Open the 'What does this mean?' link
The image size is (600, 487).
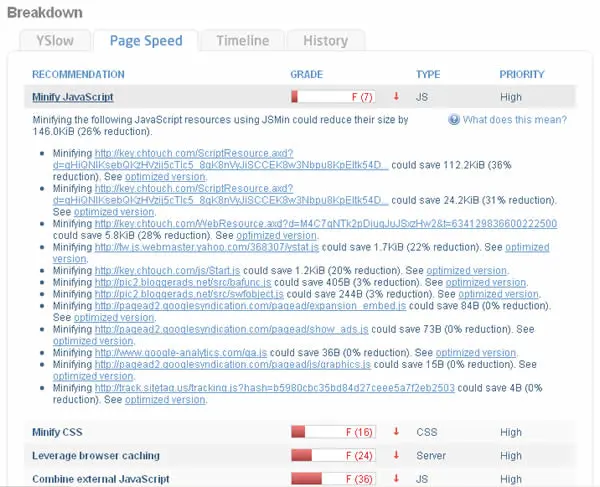(515, 120)
